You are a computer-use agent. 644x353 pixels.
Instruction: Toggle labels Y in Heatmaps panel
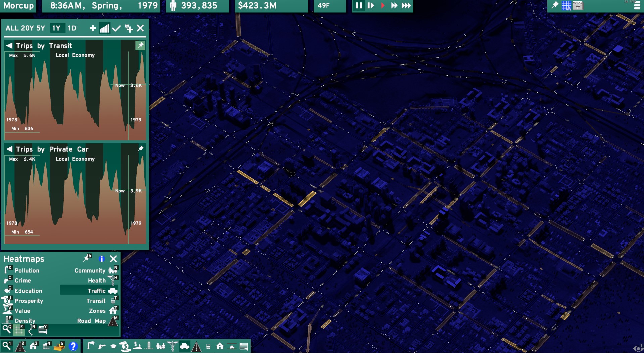[43, 329]
